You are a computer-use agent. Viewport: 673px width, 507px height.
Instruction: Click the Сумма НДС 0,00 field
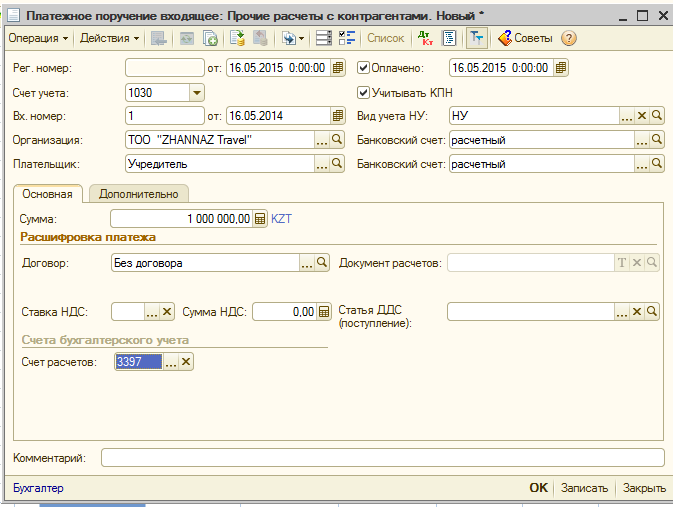[x=285, y=312]
